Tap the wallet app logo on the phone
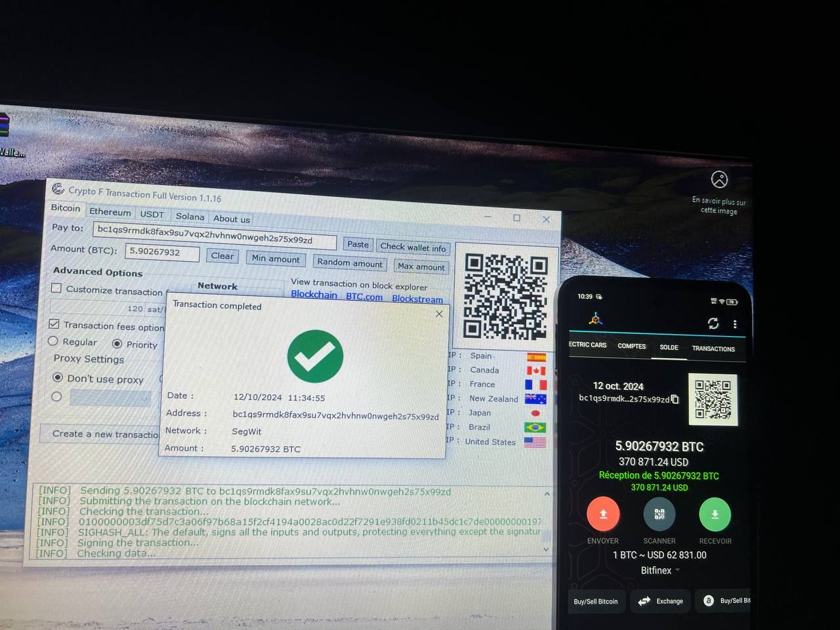840x630 pixels. [595, 319]
